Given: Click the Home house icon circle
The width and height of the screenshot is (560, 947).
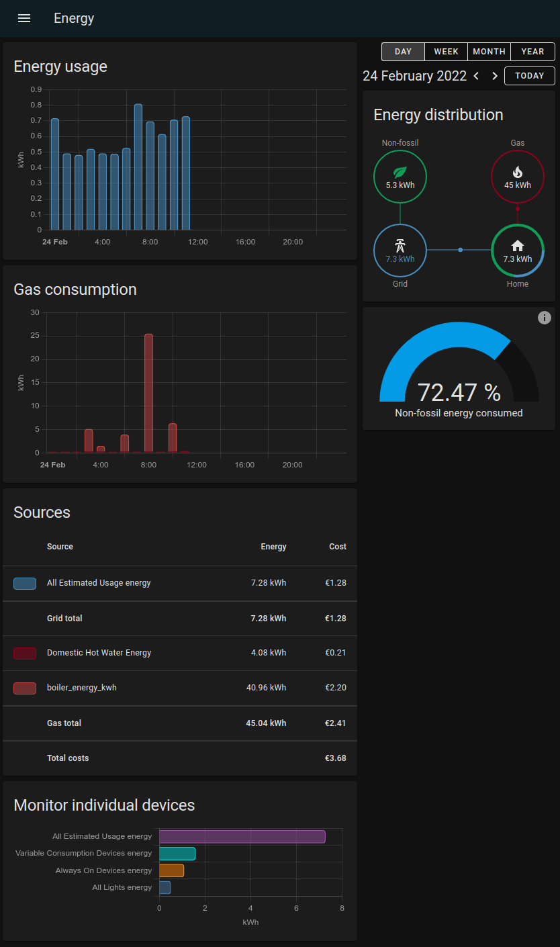Looking at the screenshot, I should (517, 250).
